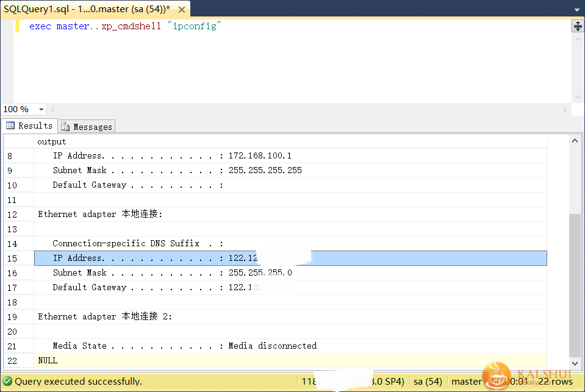585x392 pixels.
Task: Click row header number 11
Action: click(19, 200)
